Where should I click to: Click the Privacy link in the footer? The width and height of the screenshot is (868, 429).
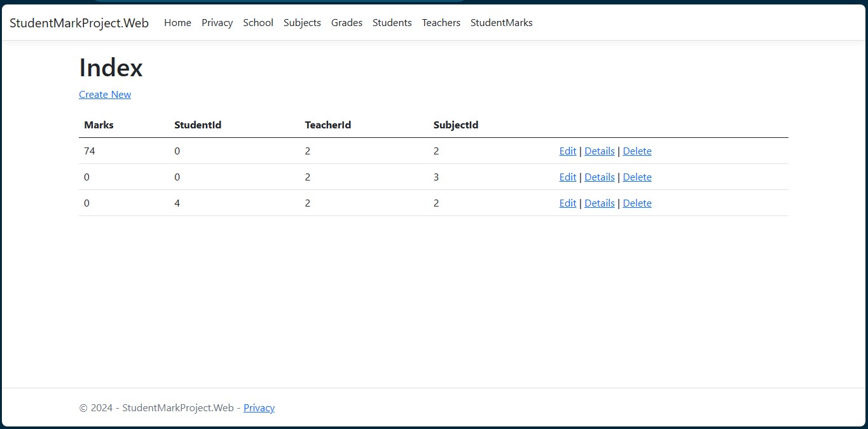tap(259, 408)
